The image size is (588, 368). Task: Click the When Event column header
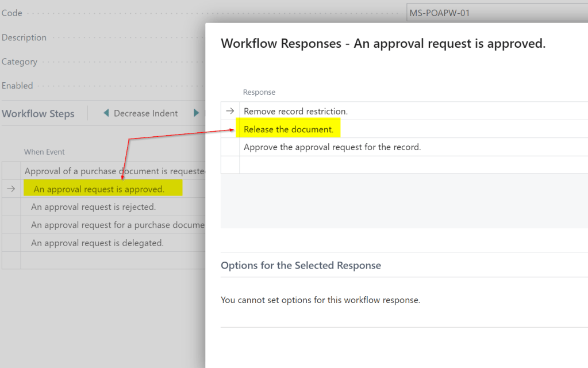44,152
